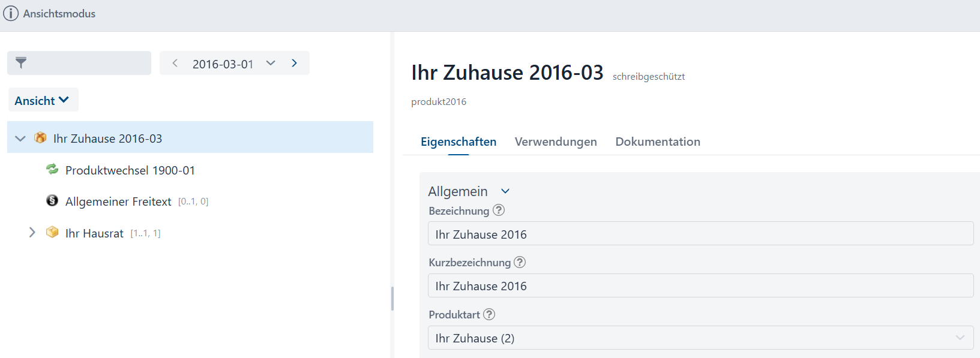Click the panel splitter handle

point(392,298)
